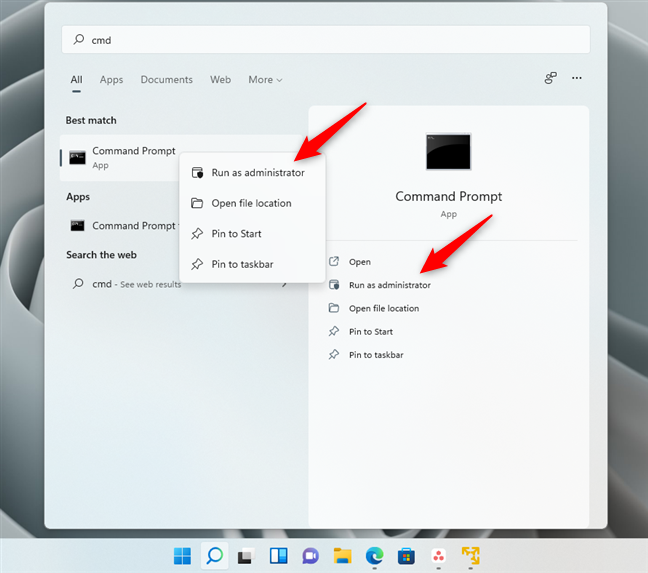
Task: Expand the More dropdown
Action: point(265,80)
